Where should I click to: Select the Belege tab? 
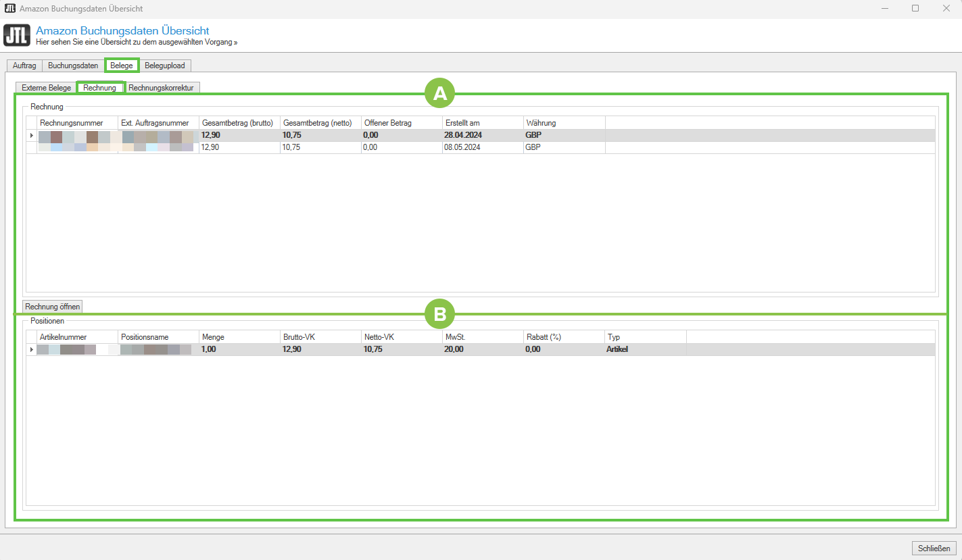(122, 66)
